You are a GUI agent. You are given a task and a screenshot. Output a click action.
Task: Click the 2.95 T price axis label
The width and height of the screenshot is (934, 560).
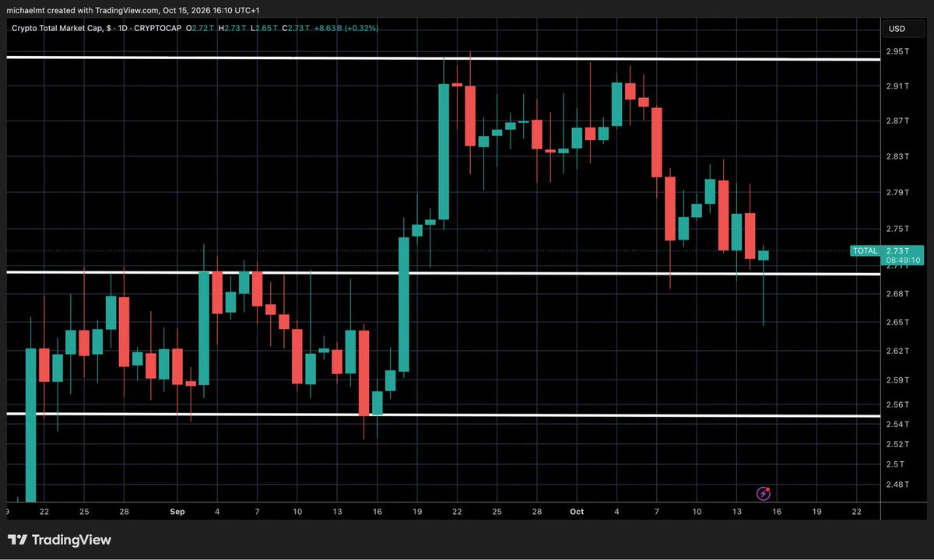click(898, 52)
